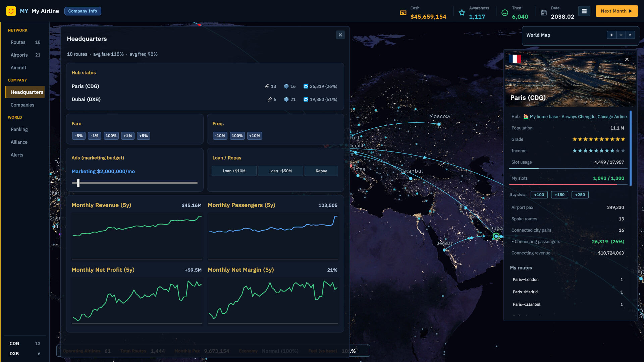Take Loan +$50M
This screenshot has height=362, width=644.
(280, 171)
